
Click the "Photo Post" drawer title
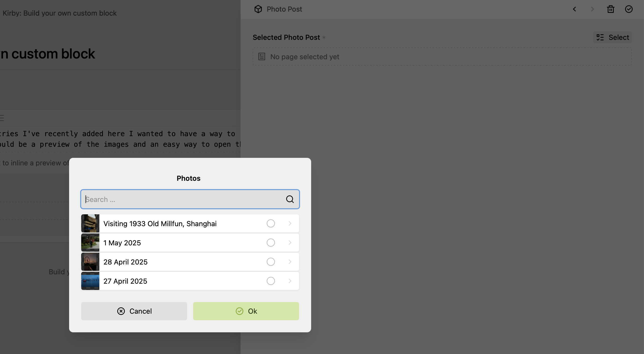284,9
